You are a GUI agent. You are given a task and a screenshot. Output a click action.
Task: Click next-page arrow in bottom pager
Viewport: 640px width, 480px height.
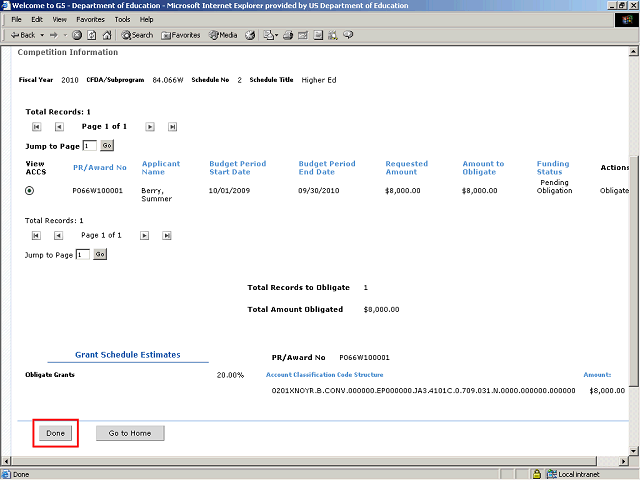(x=144, y=236)
